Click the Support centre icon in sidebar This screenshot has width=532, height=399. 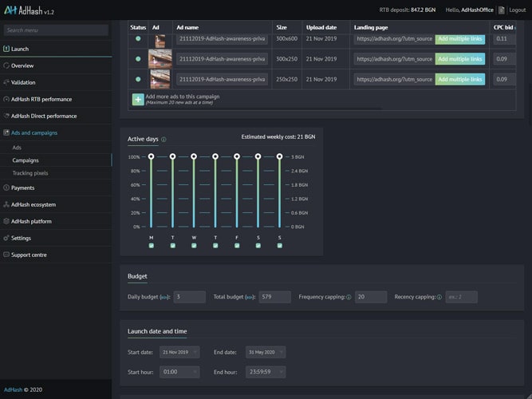coord(6,255)
